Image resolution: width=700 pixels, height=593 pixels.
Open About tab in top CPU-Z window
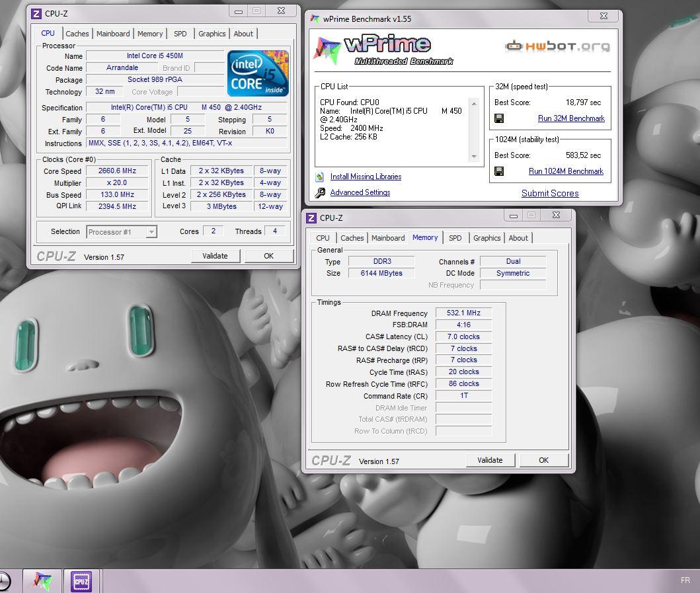pyautogui.click(x=243, y=34)
